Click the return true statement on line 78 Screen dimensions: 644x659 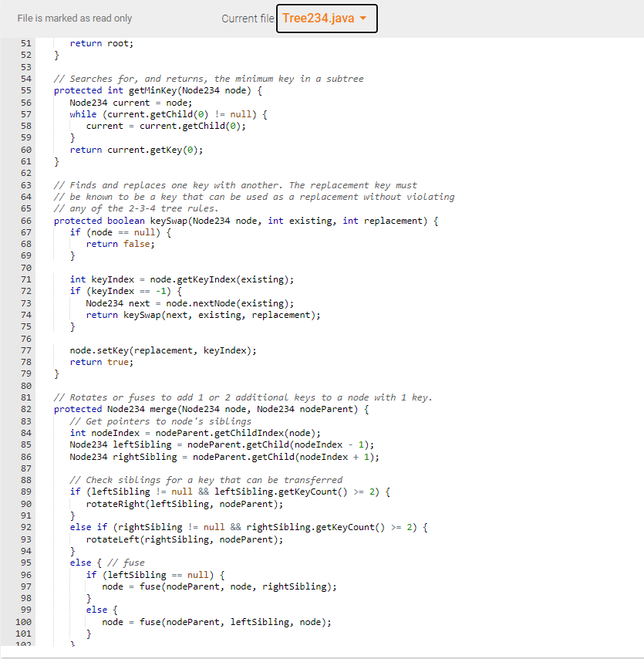click(x=101, y=361)
